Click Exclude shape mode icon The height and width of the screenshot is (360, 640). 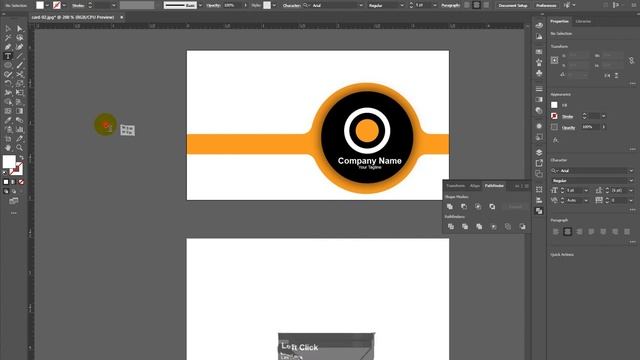[x=492, y=207]
